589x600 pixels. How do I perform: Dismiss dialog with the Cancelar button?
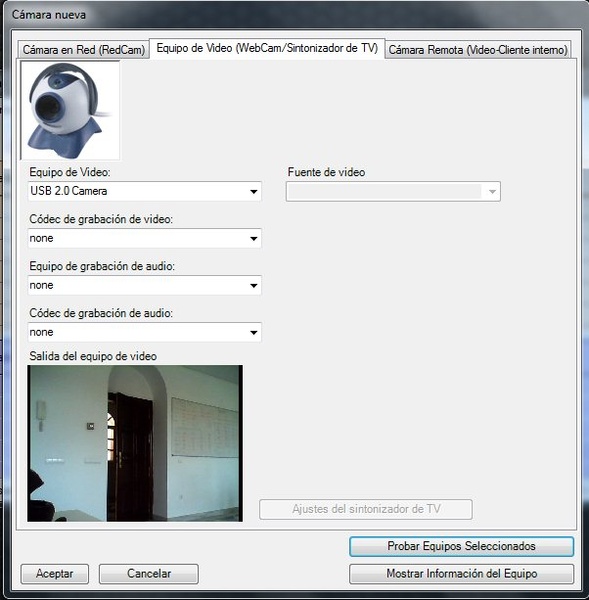click(x=148, y=574)
